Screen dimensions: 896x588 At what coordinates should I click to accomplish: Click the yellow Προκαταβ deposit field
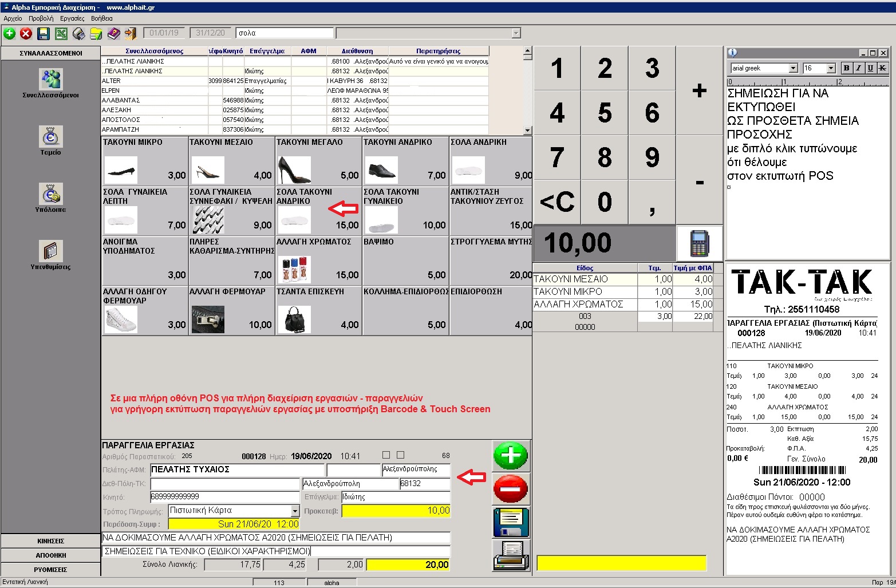[x=396, y=511]
